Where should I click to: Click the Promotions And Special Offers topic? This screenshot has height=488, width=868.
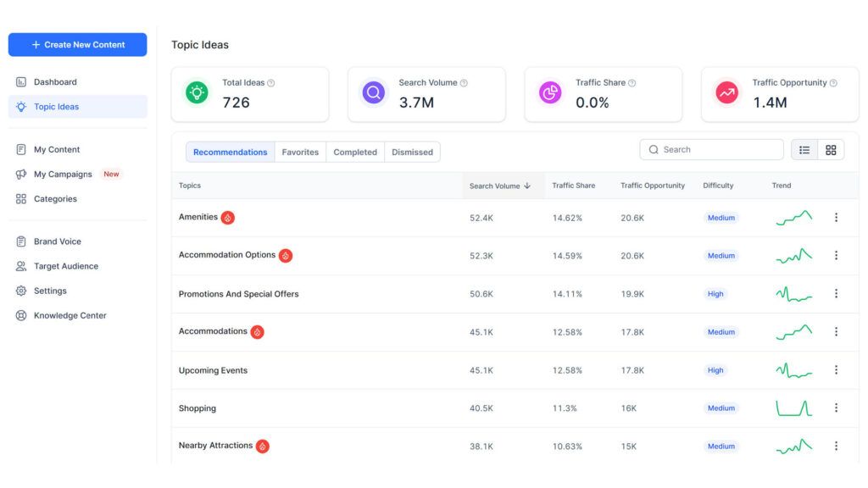pyautogui.click(x=238, y=294)
